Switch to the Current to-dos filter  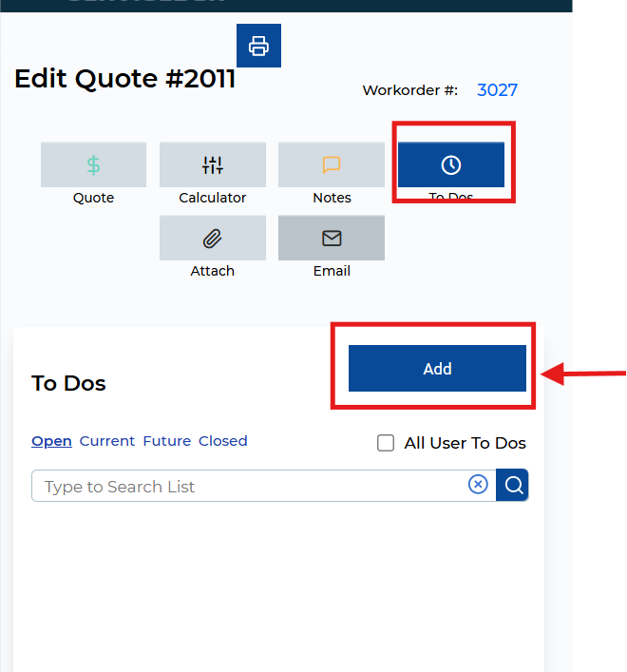coord(107,441)
